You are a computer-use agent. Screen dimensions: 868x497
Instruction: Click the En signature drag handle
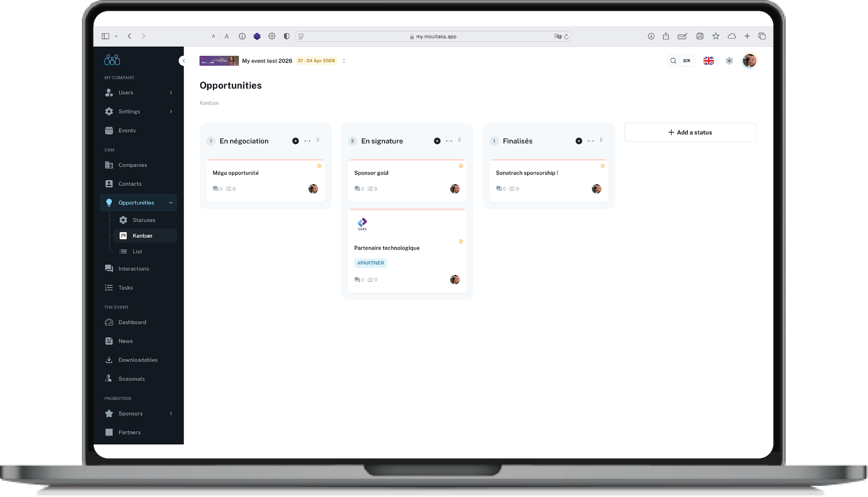pyautogui.click(x=459, y=140)
